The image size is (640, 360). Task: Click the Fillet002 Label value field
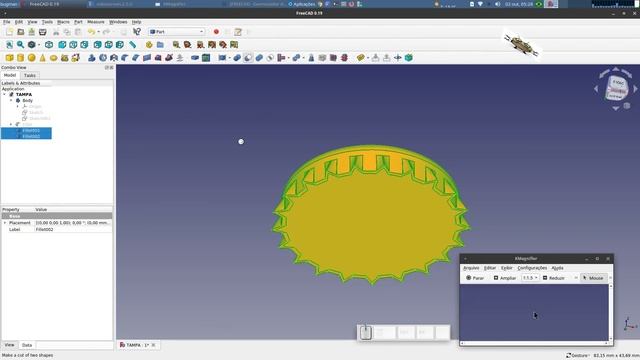pos(73,229)
